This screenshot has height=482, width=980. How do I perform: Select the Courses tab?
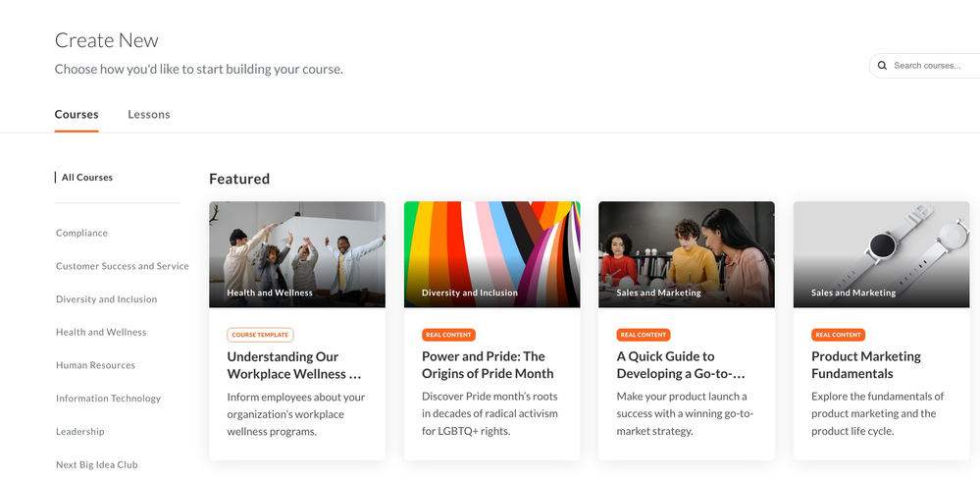[x=77, y=115]
